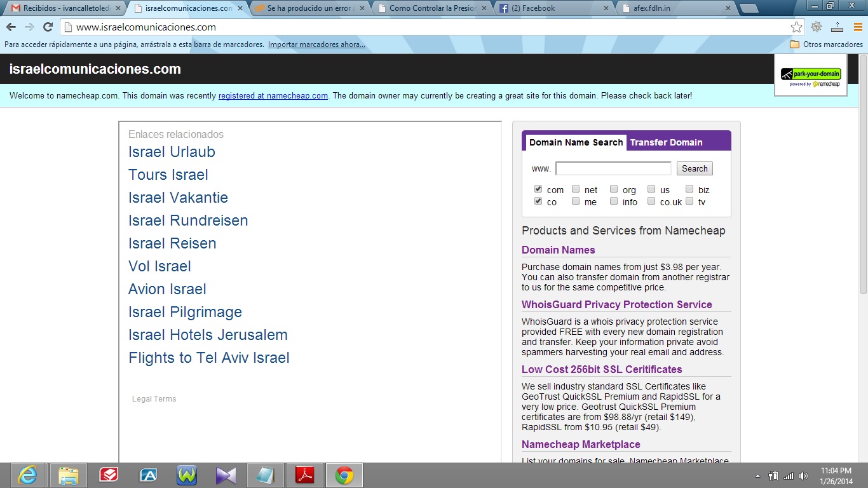
Task: Open the Otros marcadores folder
Action: pos(826,44)
